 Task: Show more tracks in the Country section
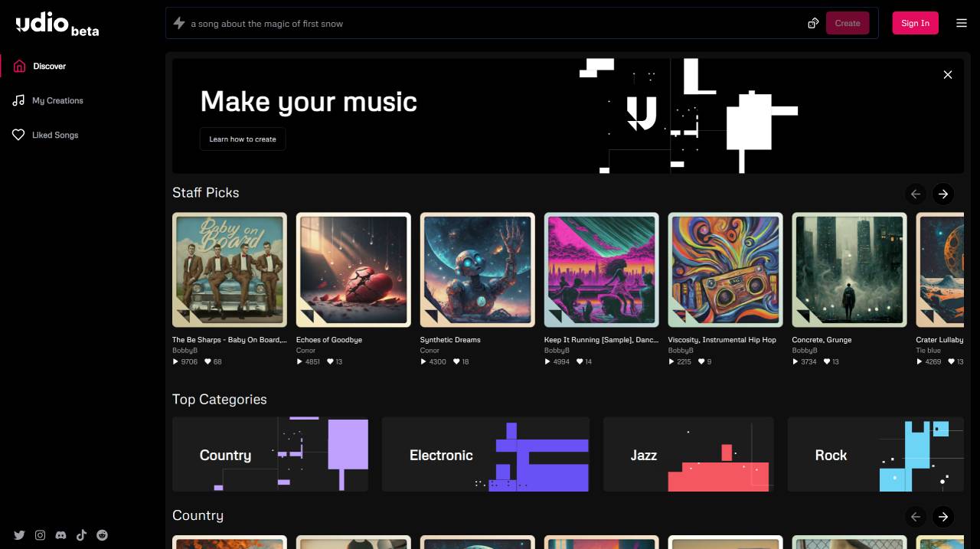point(943,517)
